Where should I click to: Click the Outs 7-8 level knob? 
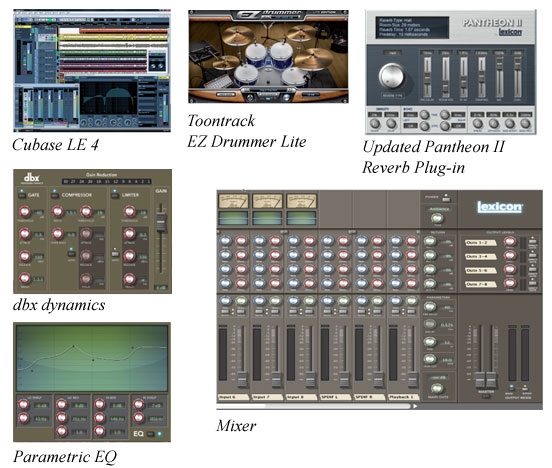click(509, 283)
